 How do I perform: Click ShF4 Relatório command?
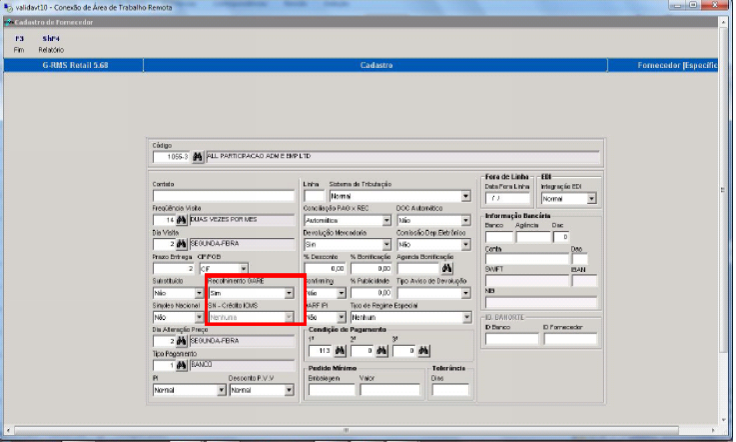click(51, 44)
